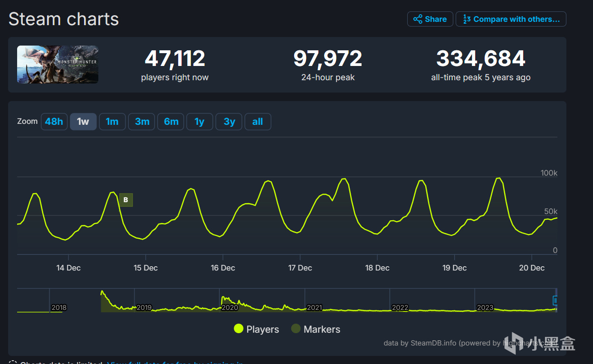Click 2020 in the navigator timeline

point(230,308)
